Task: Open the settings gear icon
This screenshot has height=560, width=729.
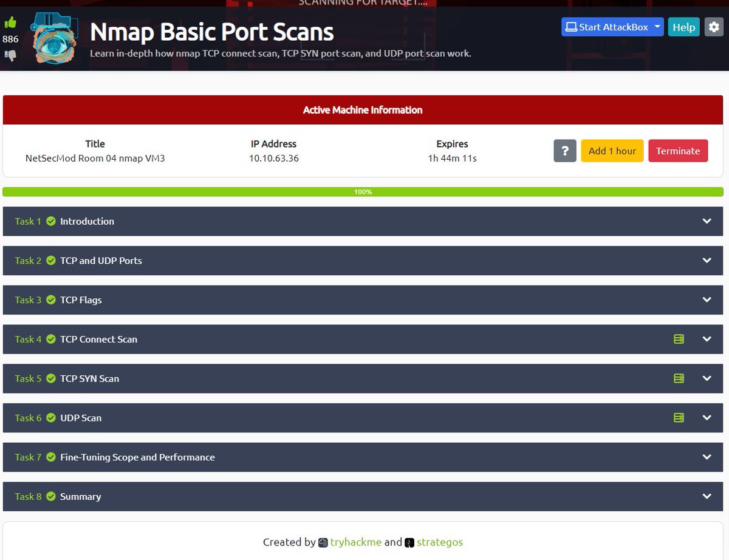Action: click(x=714, y=27)
